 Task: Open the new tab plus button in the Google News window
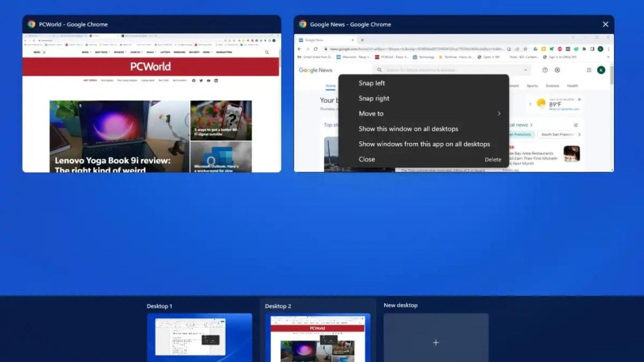[362, 40]
